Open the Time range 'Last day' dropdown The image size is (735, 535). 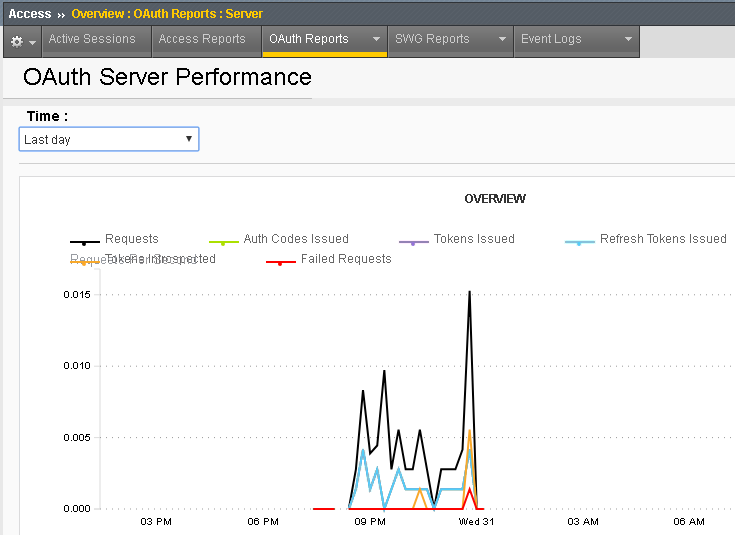coord(109,139)
